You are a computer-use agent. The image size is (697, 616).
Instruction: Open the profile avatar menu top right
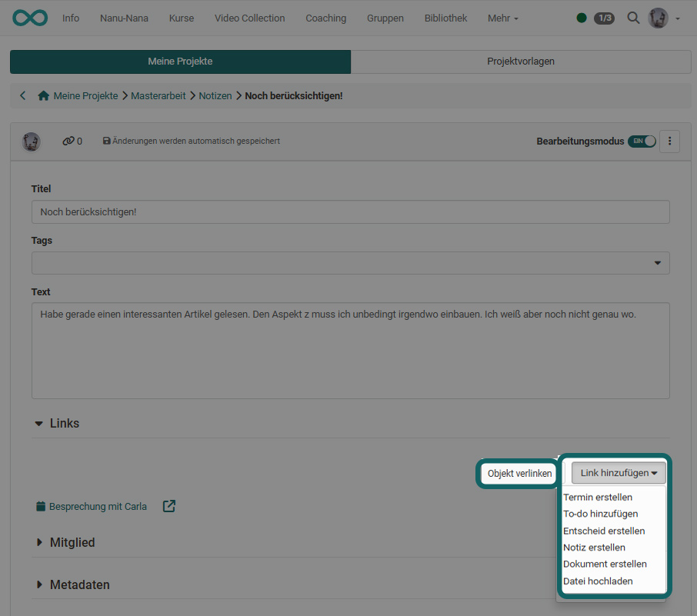[x=658, y=17]
